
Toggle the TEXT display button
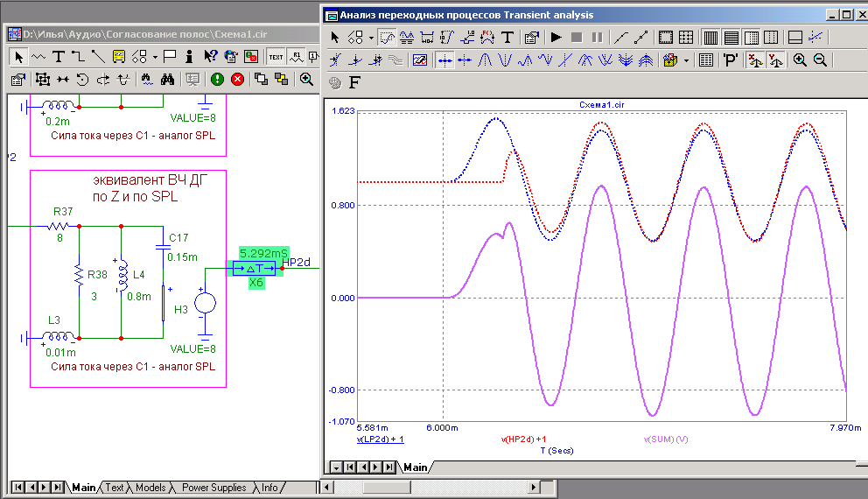(x=276, y=57)
